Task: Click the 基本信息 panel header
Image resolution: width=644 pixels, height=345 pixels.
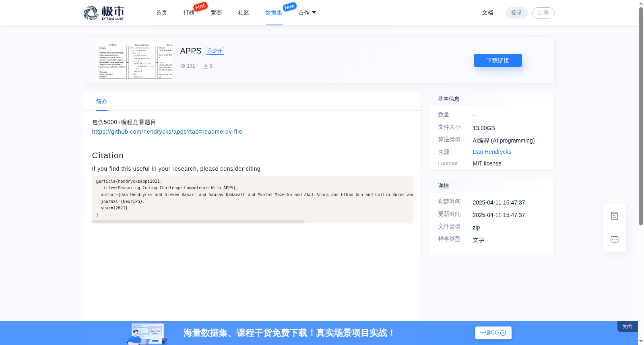Action: point(492,99)
